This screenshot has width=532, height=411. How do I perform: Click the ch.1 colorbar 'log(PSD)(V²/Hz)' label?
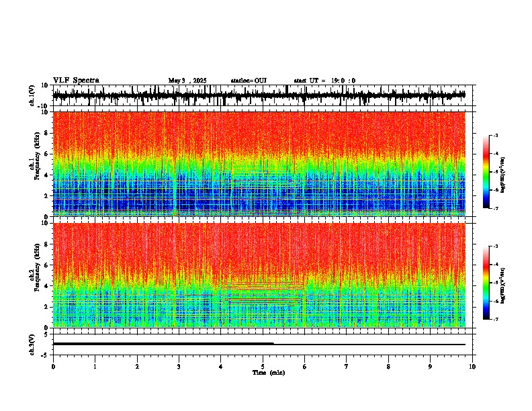[503, 175]
